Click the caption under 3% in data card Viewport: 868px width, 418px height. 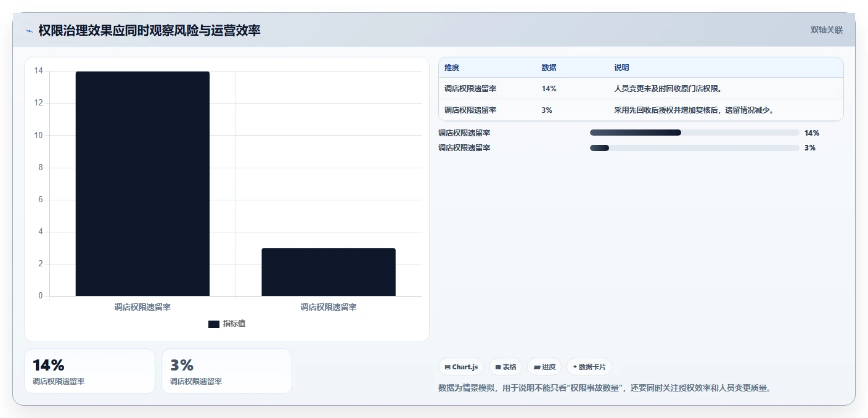196,382
